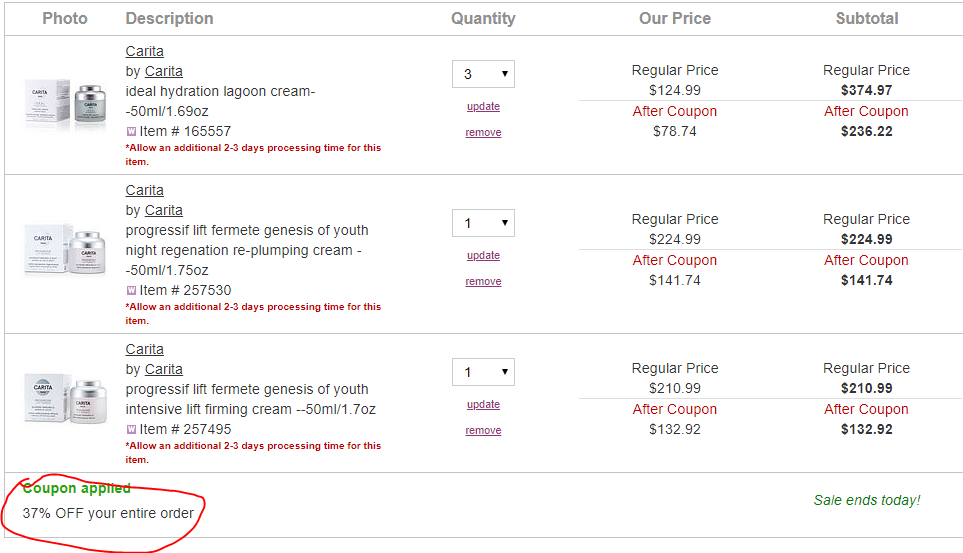963x553 pixels.
Task: Open quantity dropdown for night regenation re-plumping cream
Action: pyautogui.click(x=483, y=223)
